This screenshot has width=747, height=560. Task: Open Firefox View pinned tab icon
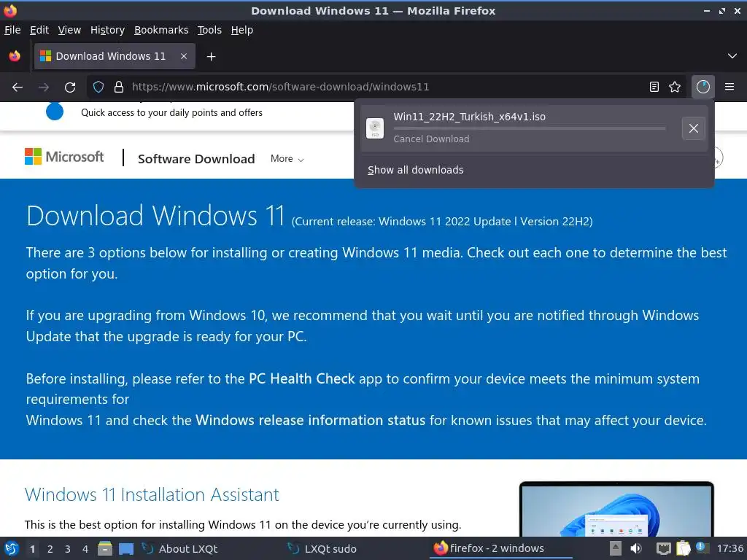(15, 56)
